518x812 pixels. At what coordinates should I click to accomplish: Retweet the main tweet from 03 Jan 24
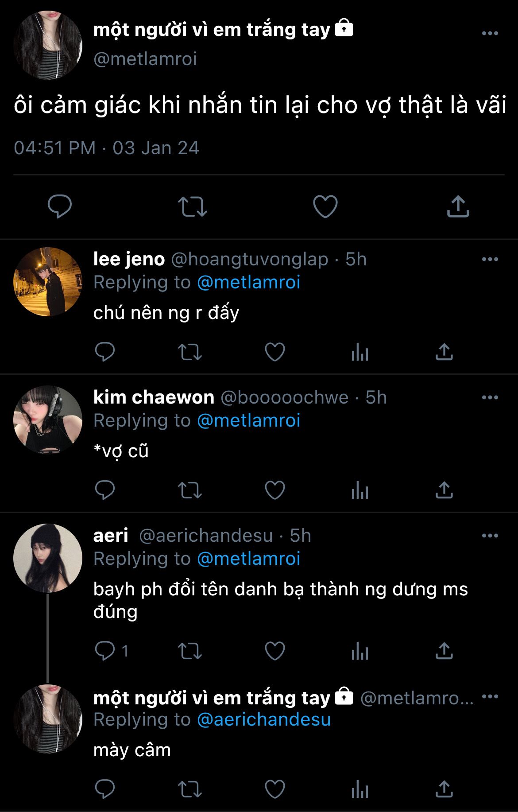click(193, 207)
